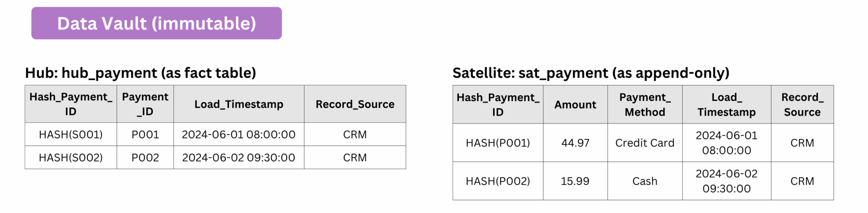Select the Hub: hub_payment table title

tap(141, 73)
